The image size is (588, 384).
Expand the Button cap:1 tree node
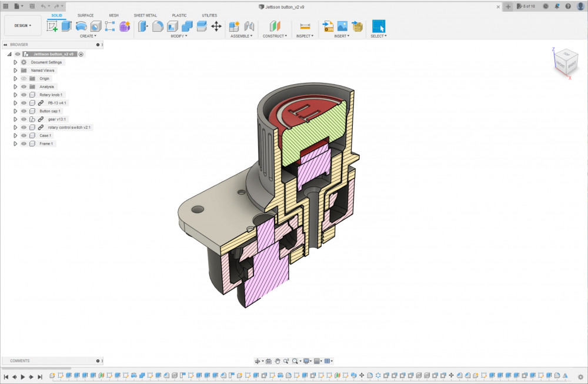point(16,111)
